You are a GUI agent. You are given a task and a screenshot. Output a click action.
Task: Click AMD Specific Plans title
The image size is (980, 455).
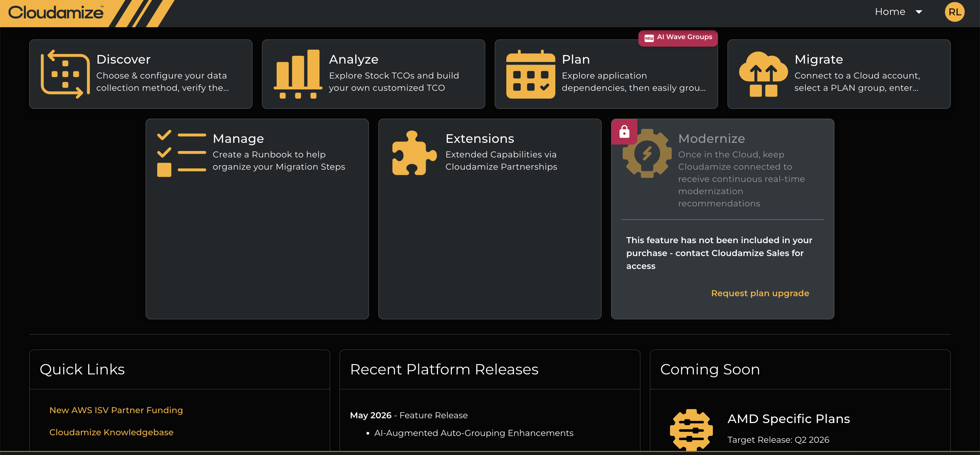(x=788, y=419)
